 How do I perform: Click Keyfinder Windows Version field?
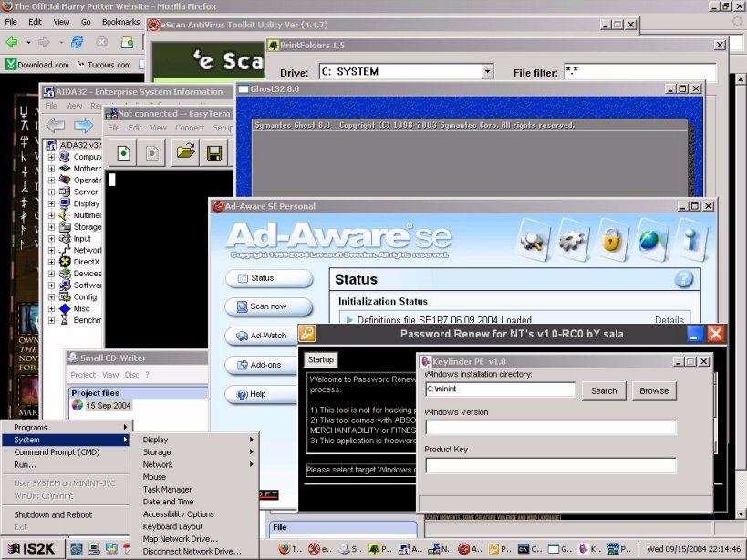[x=551, y=427]
